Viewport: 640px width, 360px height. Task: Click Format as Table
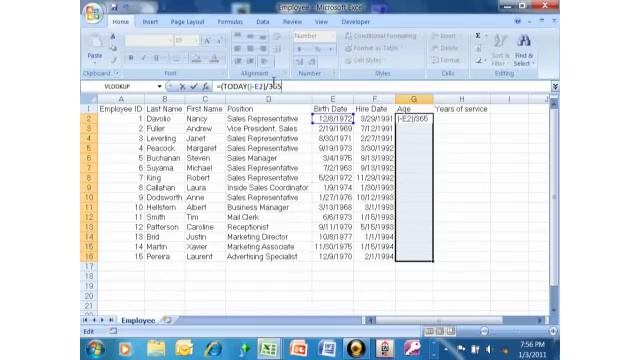[372, 48]
